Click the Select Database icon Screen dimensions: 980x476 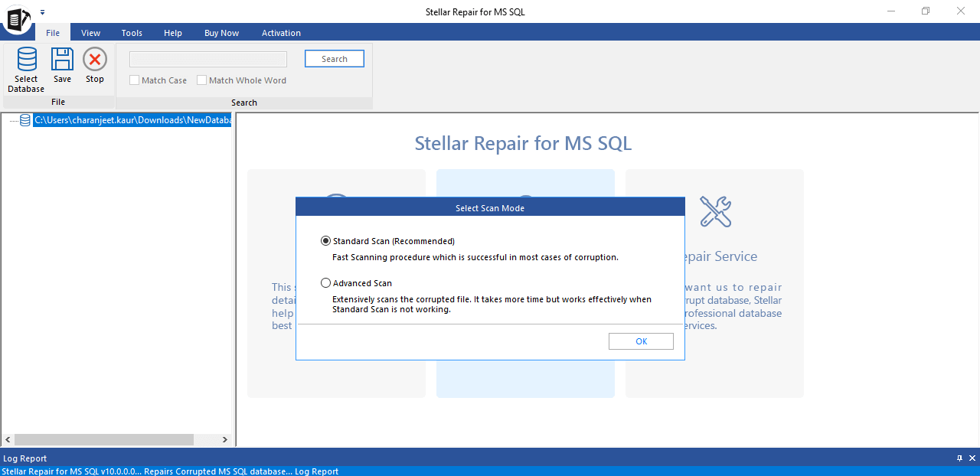[x=27, y=60]
